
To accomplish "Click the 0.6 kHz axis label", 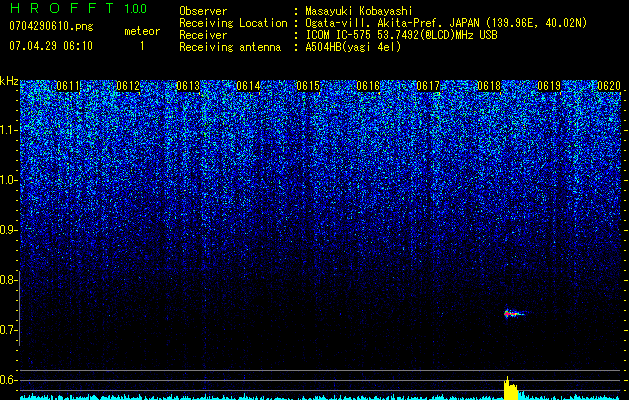I will [8, 380].
